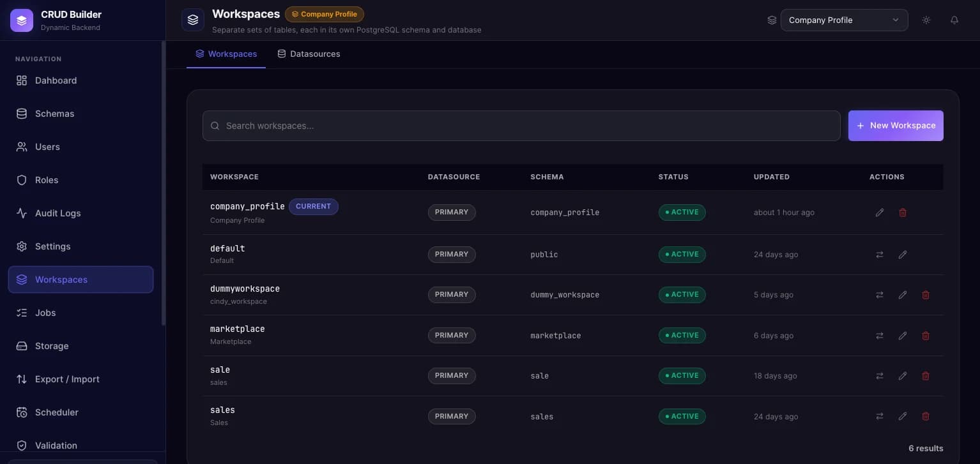Switch to dummyworkspace using the swap icon
Screen dimensions: 980x464
[880, 295]
